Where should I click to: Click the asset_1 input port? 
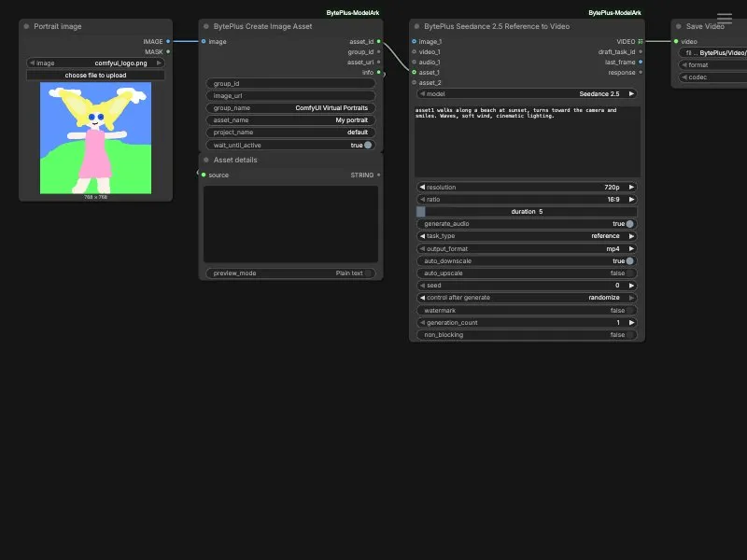click(414, 73)
